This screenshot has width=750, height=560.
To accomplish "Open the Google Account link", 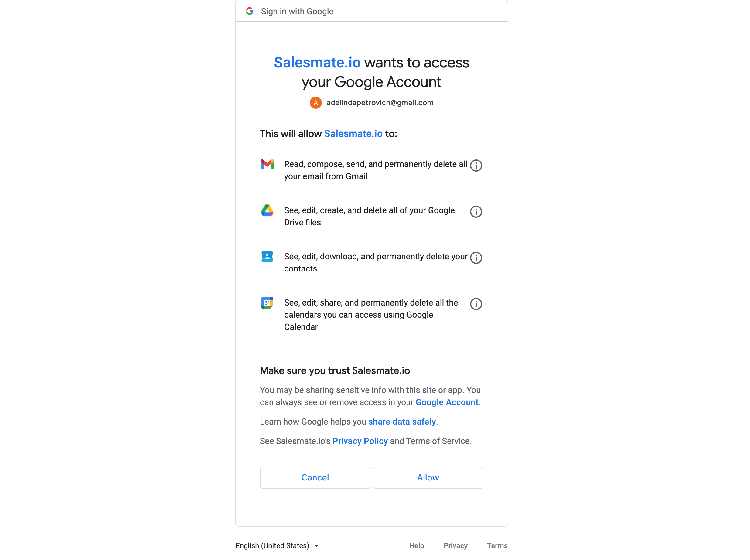I will tap(447, 402).
